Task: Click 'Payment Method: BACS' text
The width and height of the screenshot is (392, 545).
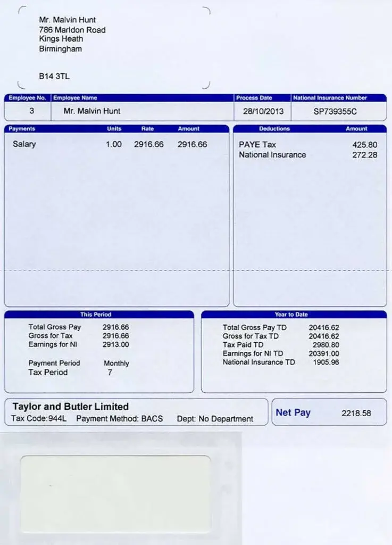Action: [x=120, y=418]
